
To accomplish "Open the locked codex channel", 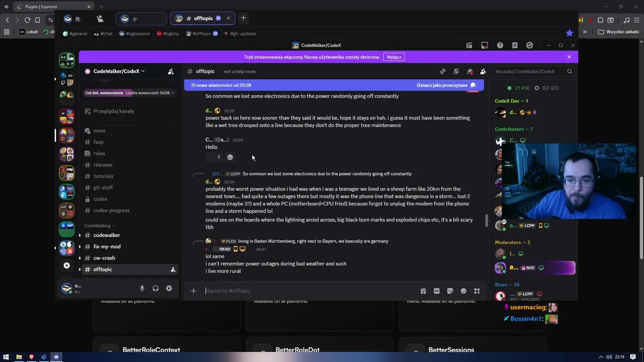I will [129, 199].
